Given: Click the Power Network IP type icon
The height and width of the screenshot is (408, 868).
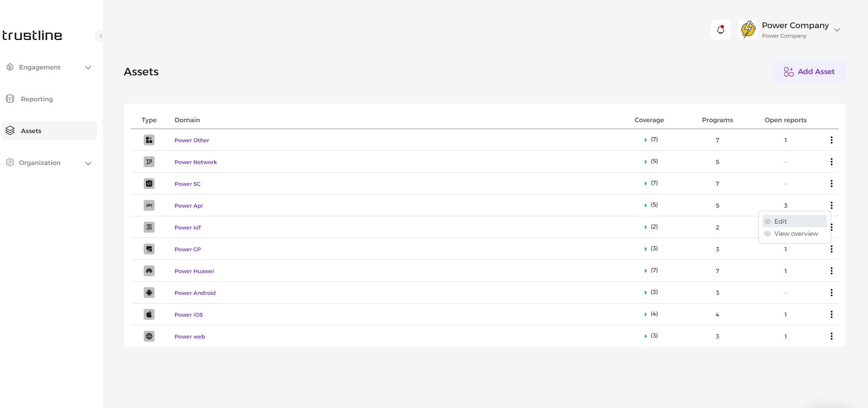Looking at the screenshot, I should pos(149,162).
